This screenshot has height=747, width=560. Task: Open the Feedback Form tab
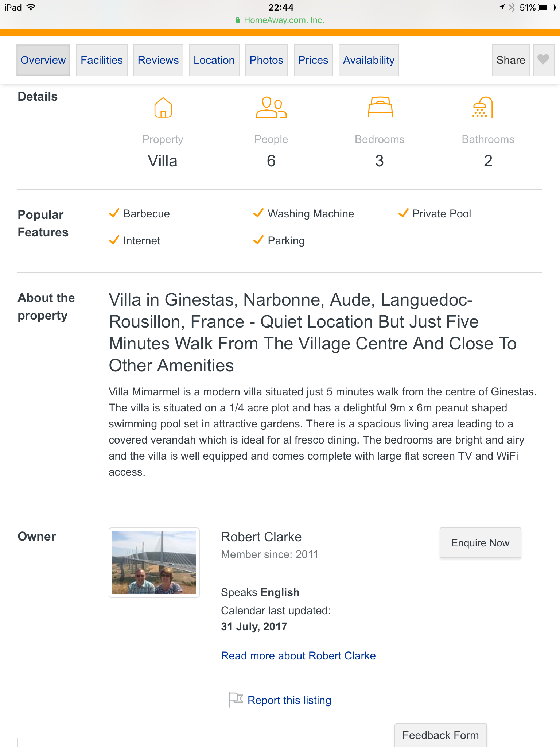tap(440, 735)
